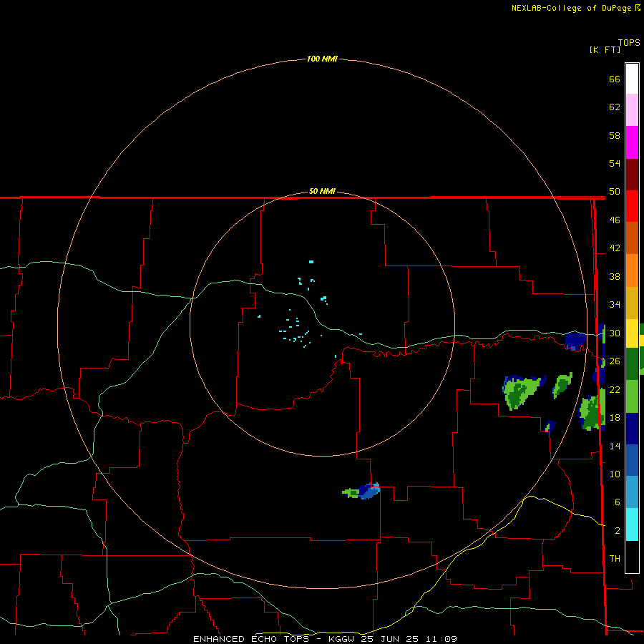This screenshot has height=644, width=644.
Task: Click the gold 38 kft legend swatch
Action: point(632,303)
